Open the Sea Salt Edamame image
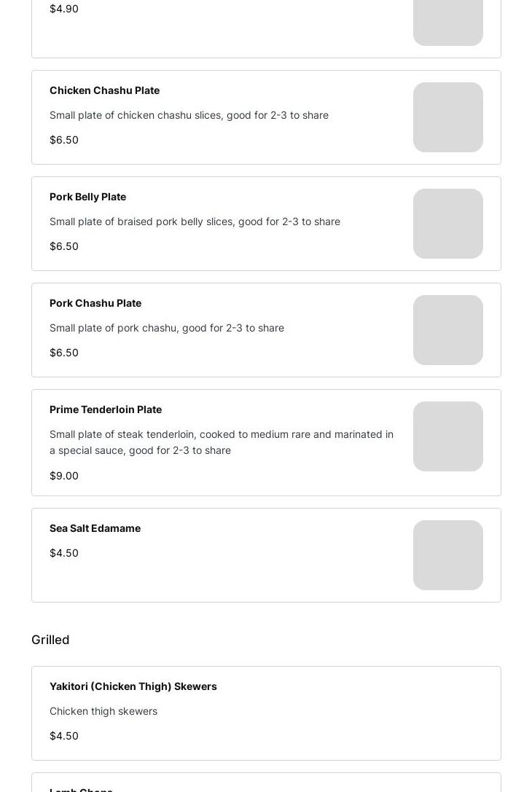The width and height of the screenshot is (532, 792). tap(447, 555)
